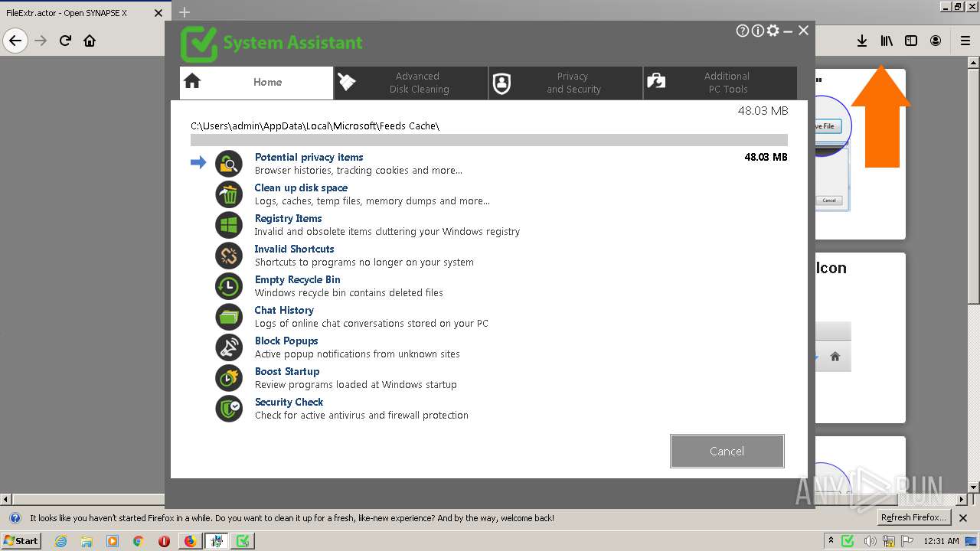Click the Registry Items Windows-logo icon

229,225
